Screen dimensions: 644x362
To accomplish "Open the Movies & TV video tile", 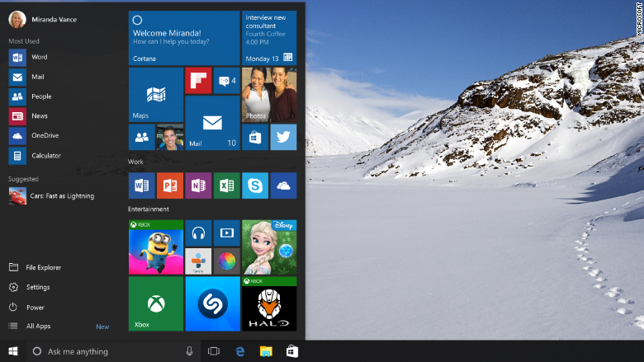I will point(227,233).
